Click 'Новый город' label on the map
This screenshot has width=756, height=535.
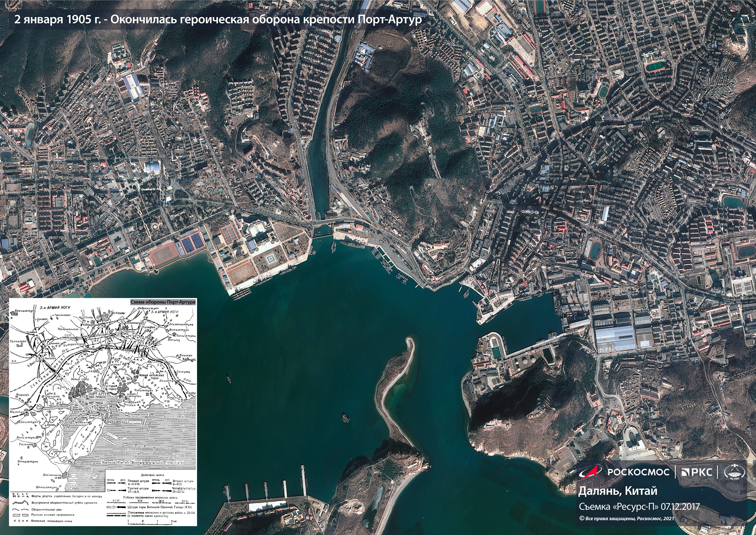[80, 379]
